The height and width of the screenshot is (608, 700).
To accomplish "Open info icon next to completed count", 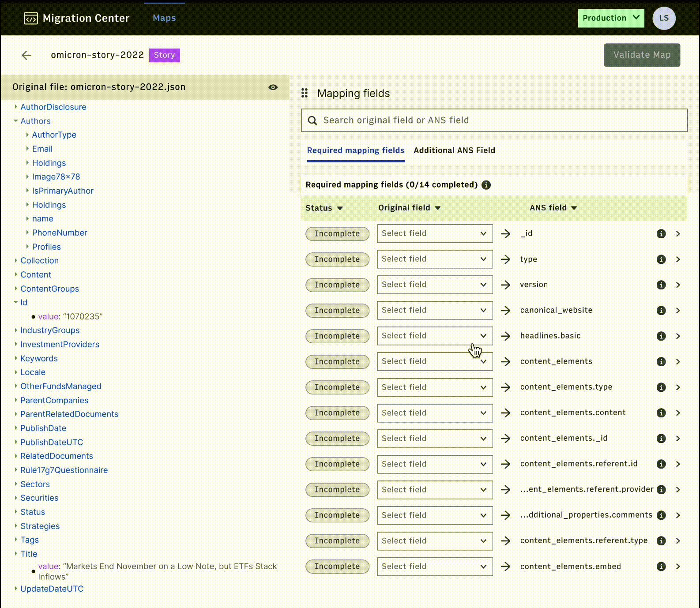I will pos(486,185).
